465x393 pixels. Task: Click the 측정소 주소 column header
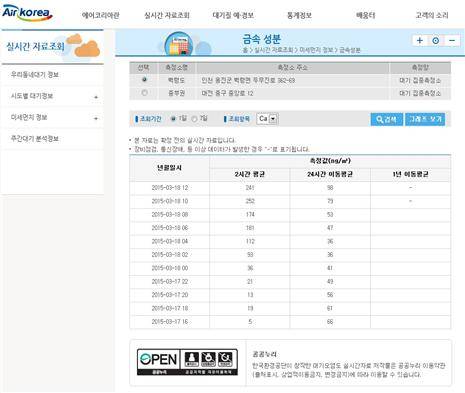tap(293, 68)
